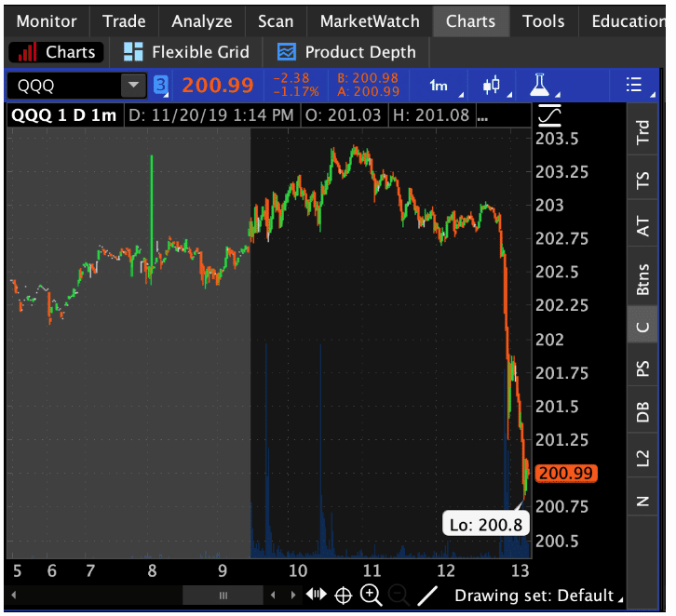Click the 13 hour label on time axis

click(x=520, y=570)
